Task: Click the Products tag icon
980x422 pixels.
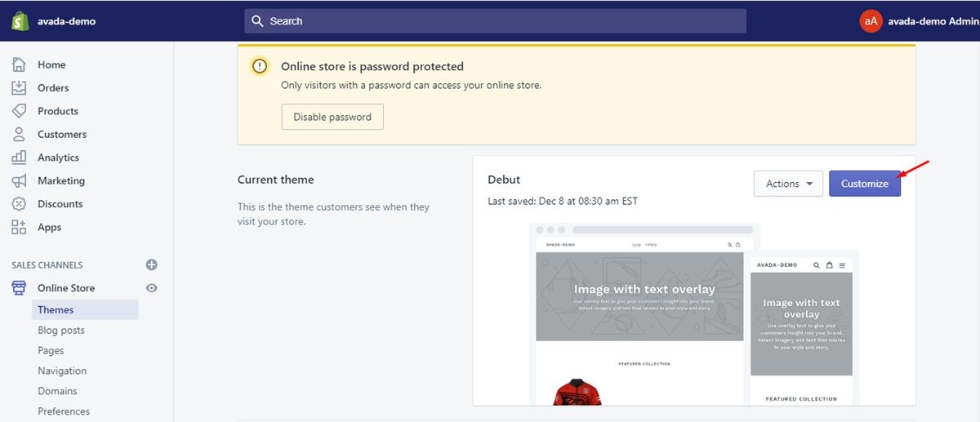Action: tap(19, 111)
